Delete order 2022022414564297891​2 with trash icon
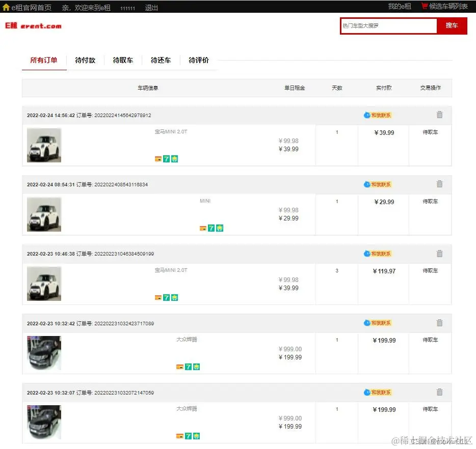Screen dimensions: 476x449 439,115
